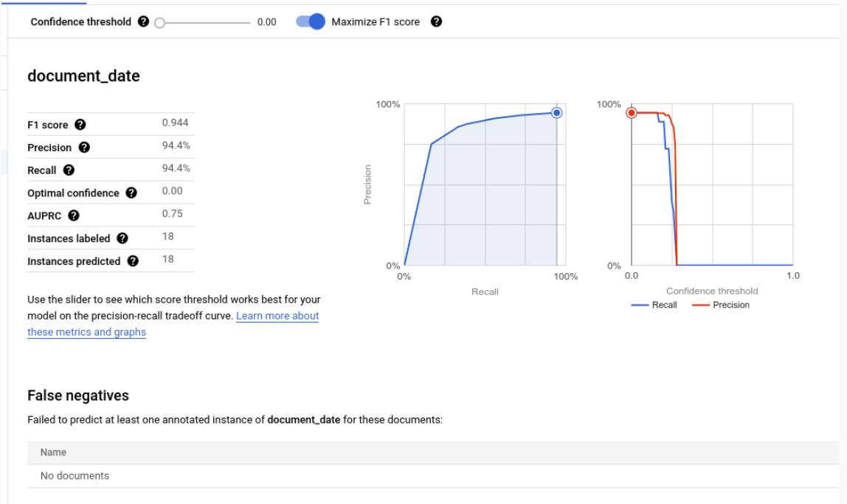Click the Recall metric help icon

pos(69,170)
